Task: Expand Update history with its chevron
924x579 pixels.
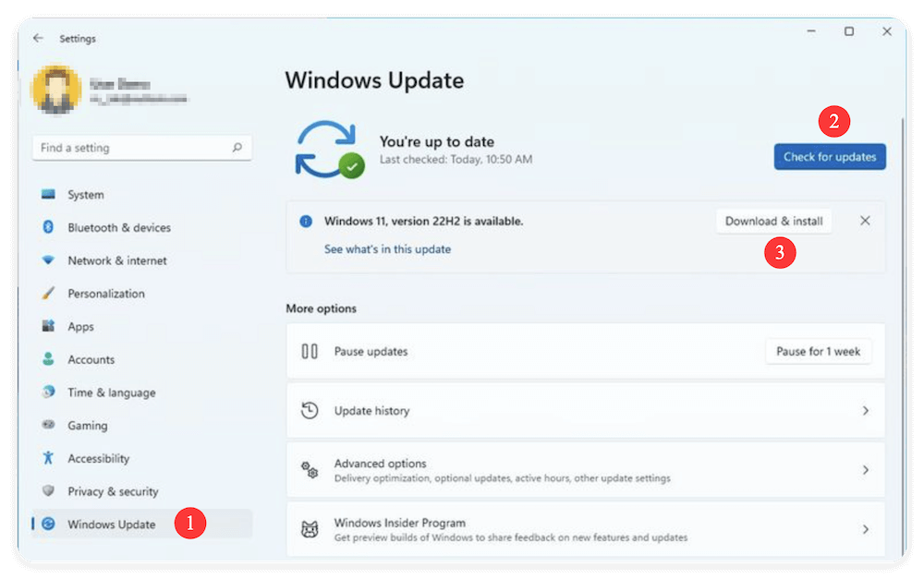Action: tap(865, 410)
